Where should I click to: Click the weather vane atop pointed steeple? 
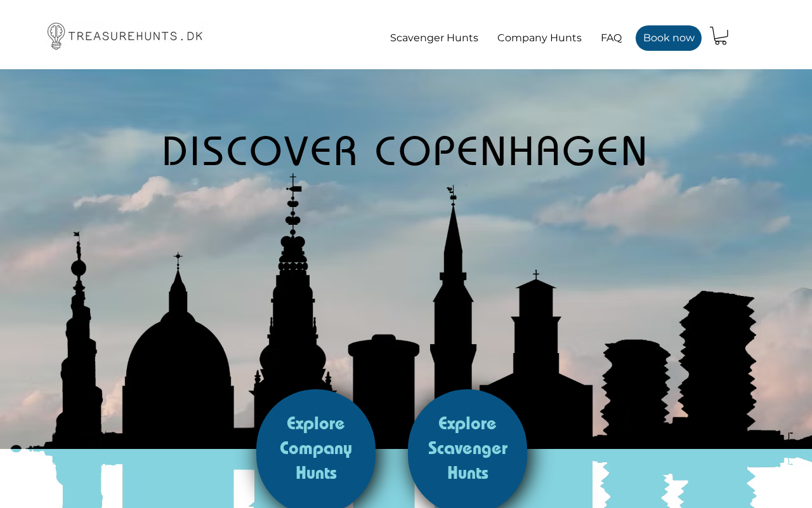(452, 192)
